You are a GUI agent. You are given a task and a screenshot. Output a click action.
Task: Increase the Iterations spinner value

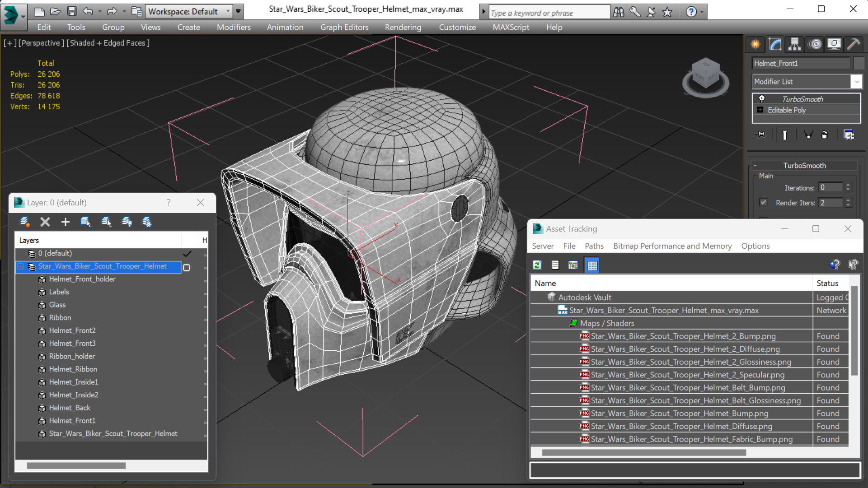(x=848, y=185)
